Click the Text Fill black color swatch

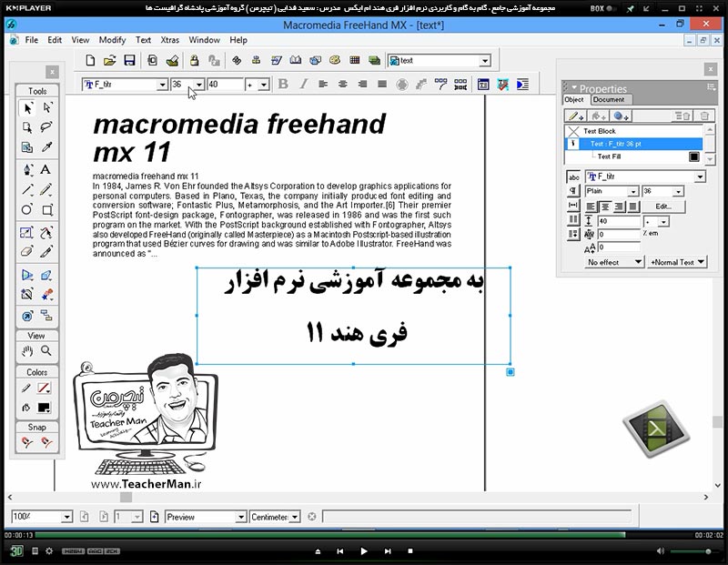click(694, 156)
